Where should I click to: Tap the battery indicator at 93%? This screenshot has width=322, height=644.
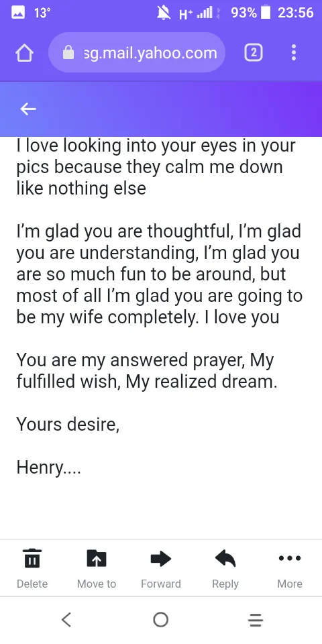coord(266,13)
